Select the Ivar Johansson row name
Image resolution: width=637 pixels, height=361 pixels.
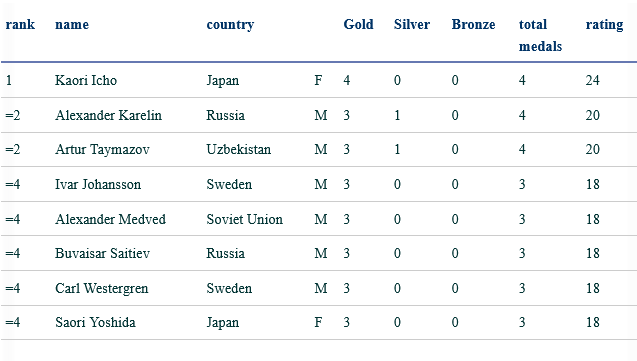click(x=98, y=184)
